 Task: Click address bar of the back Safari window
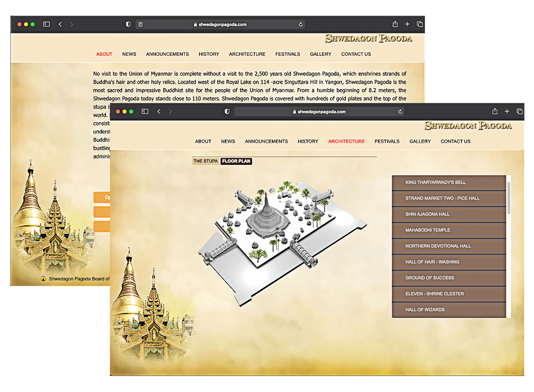[220, 25]
